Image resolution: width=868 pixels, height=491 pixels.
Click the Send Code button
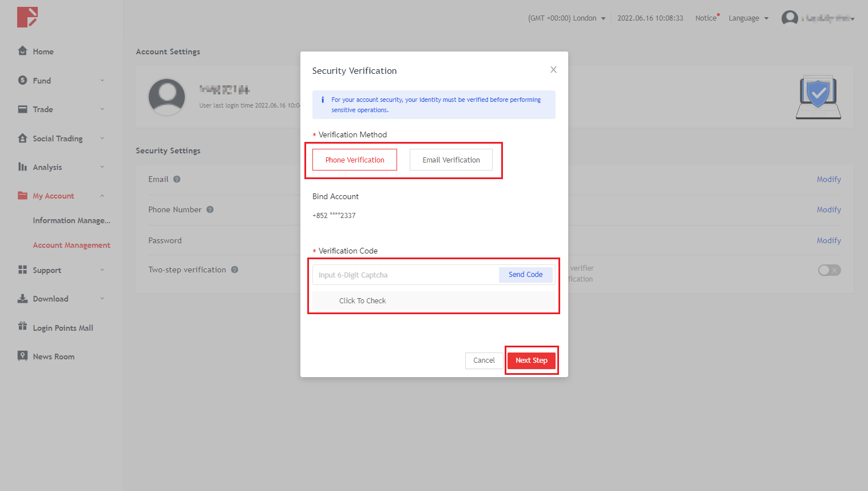point(525,275)
